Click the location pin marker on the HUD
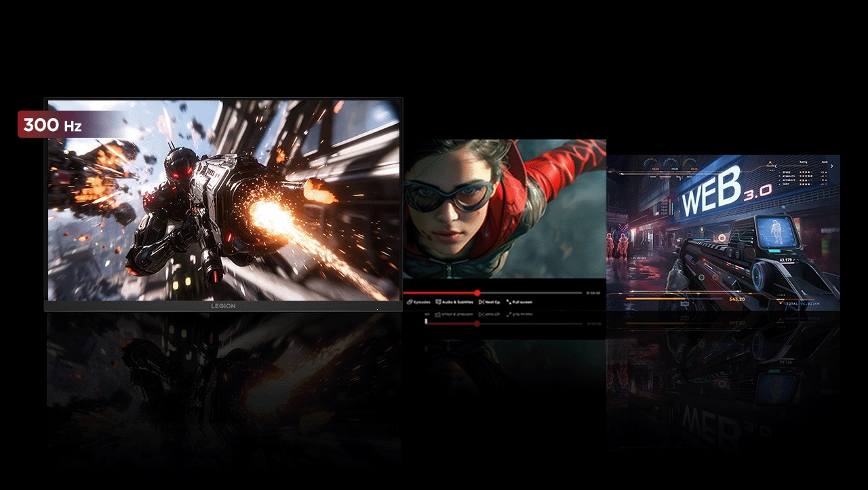 coord(702,229)
